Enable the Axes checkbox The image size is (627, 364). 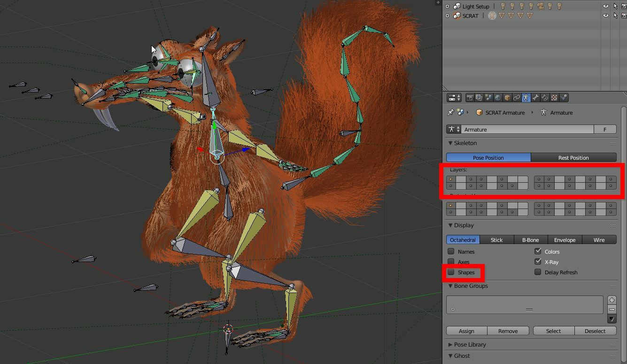coord(451,262)
